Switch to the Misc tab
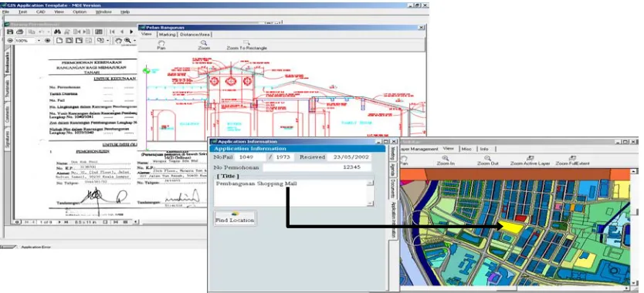This screenshot has width=644, height=293. [466, 149]
